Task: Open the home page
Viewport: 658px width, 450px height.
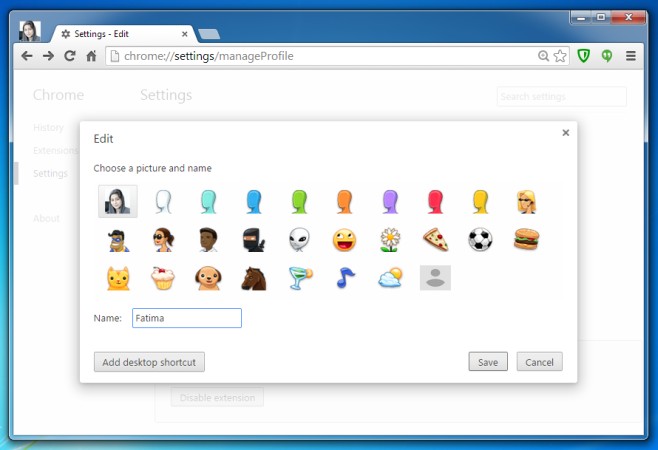Action: coord(91,56)
